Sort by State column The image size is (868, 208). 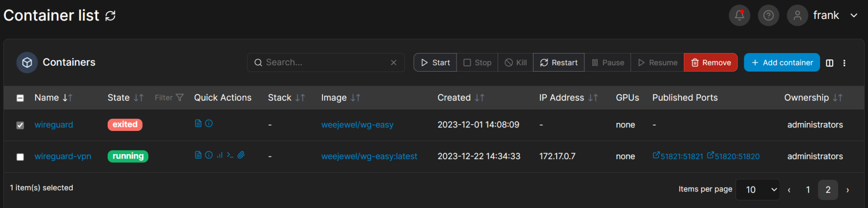coord(125,97)
